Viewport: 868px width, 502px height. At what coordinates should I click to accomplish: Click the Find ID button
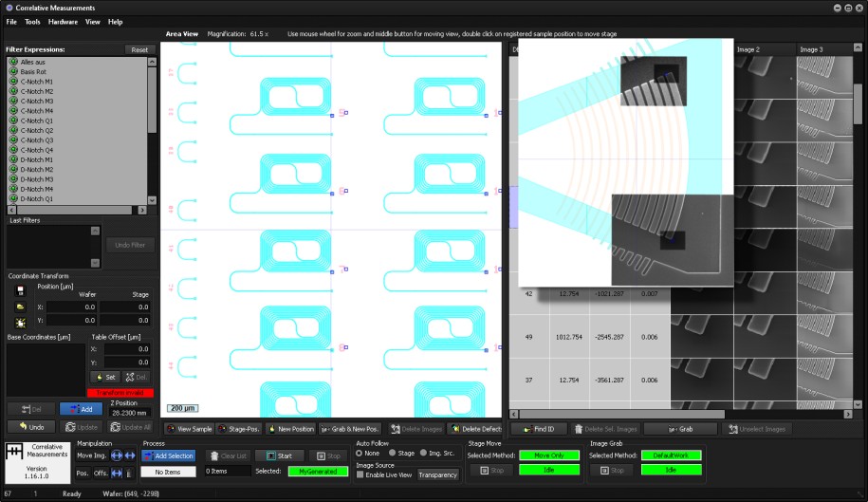pyautogui.click(x=538, y=428)
